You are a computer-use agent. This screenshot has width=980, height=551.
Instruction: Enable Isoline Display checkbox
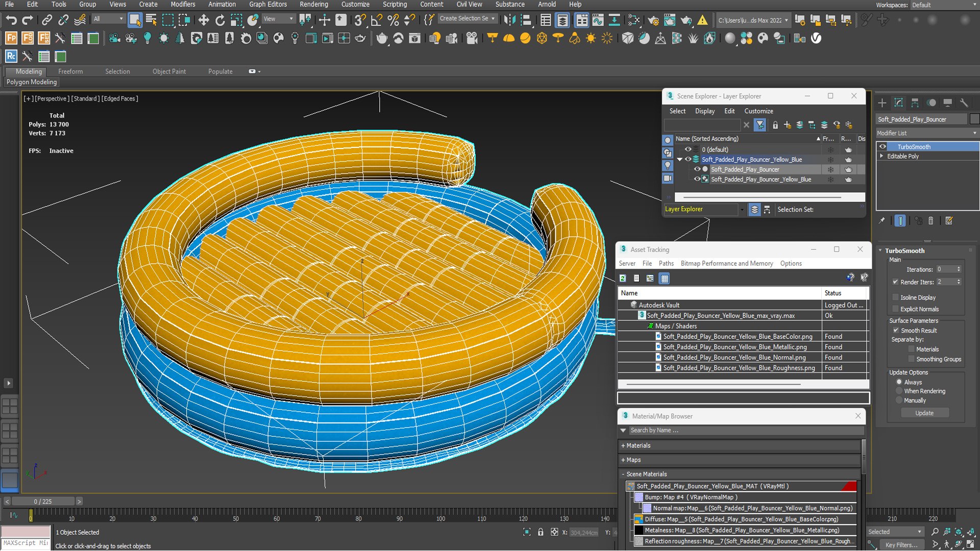(895, 297)
